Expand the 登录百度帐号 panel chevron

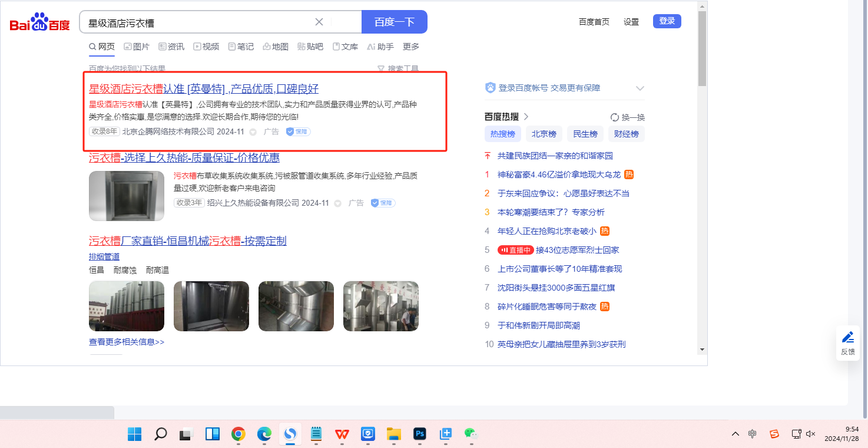640,88
